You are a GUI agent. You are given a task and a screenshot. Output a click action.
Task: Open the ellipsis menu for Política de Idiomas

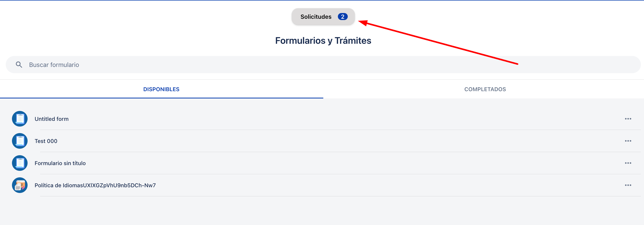pos(628,185)
